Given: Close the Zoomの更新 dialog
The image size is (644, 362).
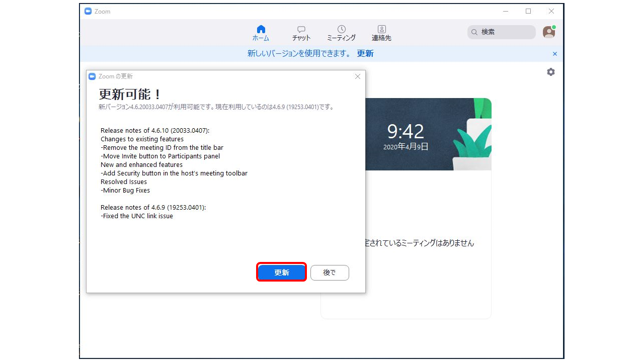Looking at the screenshot, I should tap(358, 76).
